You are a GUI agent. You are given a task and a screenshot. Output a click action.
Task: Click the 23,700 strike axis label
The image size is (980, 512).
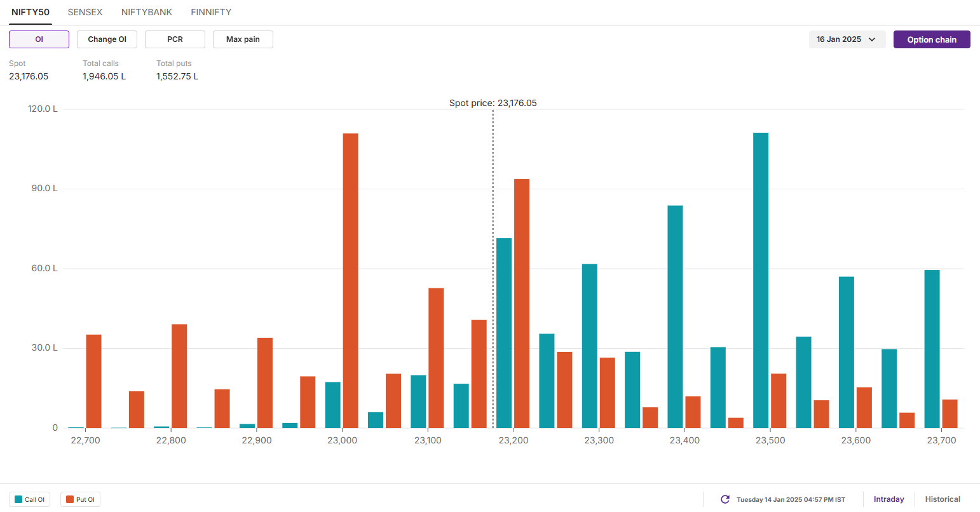tap(941, 440)
